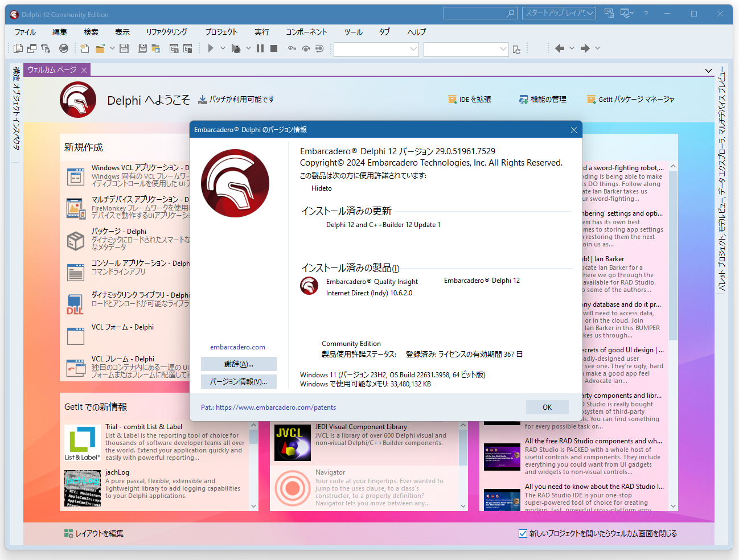Open the スタートアップ レイアウト combo box
The height and width of the screenshot is (560, 739).
559,13
